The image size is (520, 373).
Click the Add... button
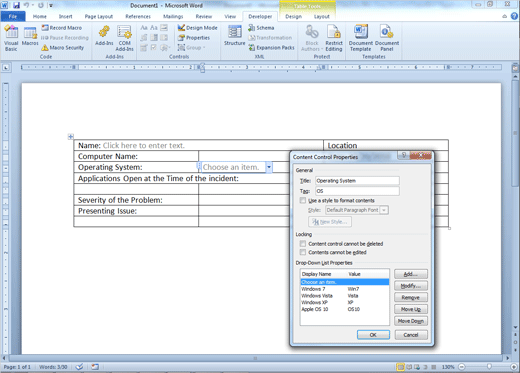[x=411, y=274]
